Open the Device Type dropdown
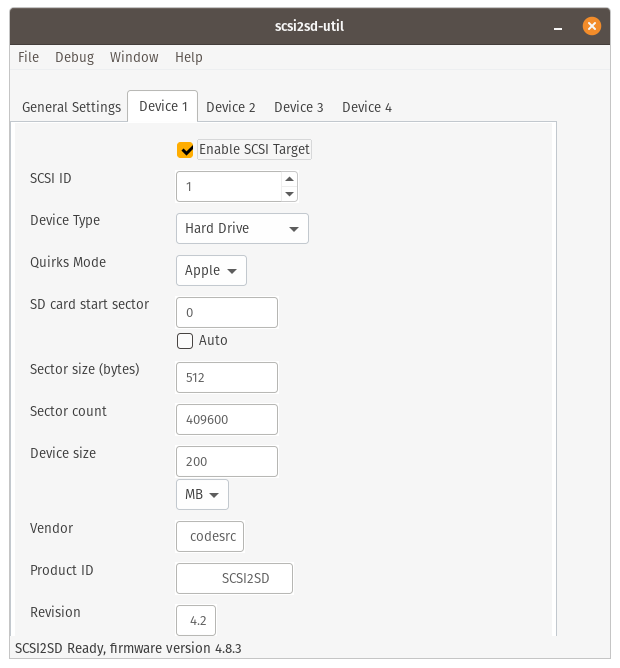 (x=242, y=228)
